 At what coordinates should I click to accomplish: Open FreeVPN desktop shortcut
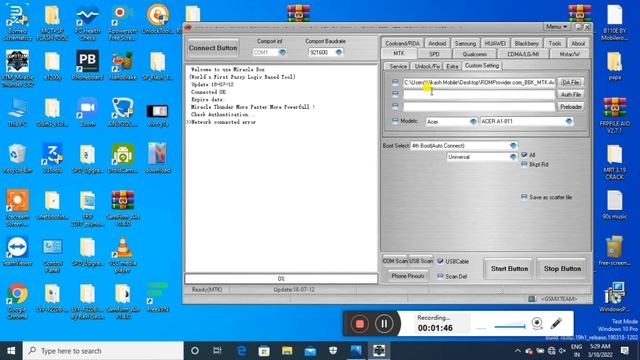(x=158, y=298)
